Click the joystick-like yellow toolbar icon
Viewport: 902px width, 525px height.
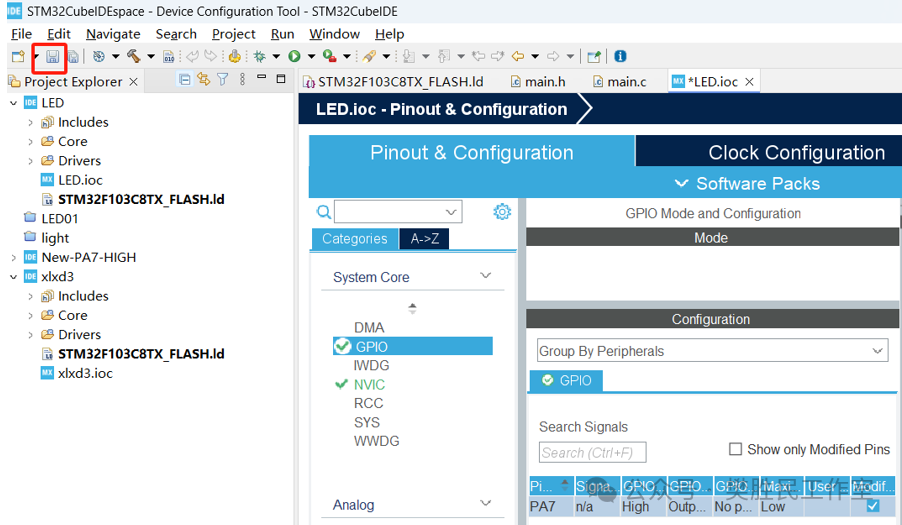[234, 56]
